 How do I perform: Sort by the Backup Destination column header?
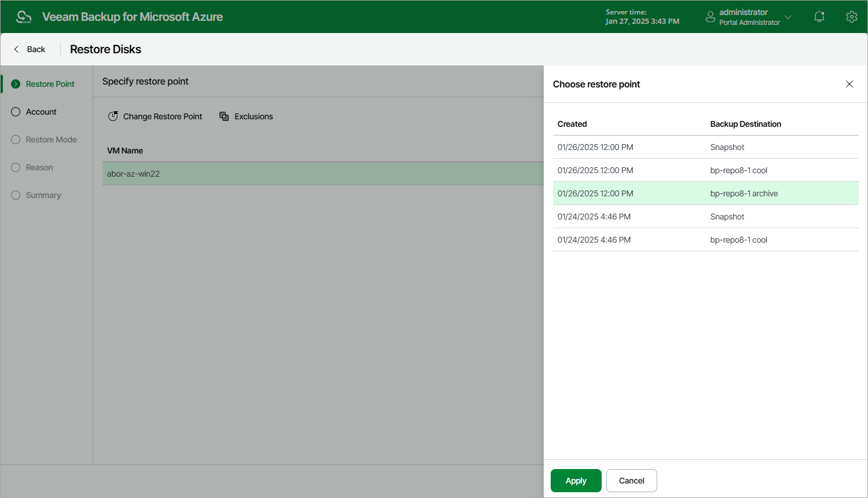coord(746,124)
